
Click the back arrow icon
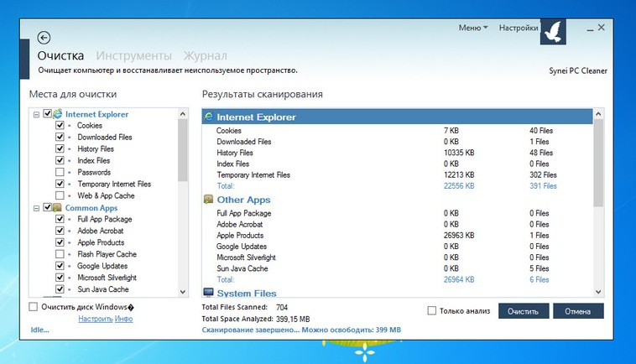coord(44,38)
